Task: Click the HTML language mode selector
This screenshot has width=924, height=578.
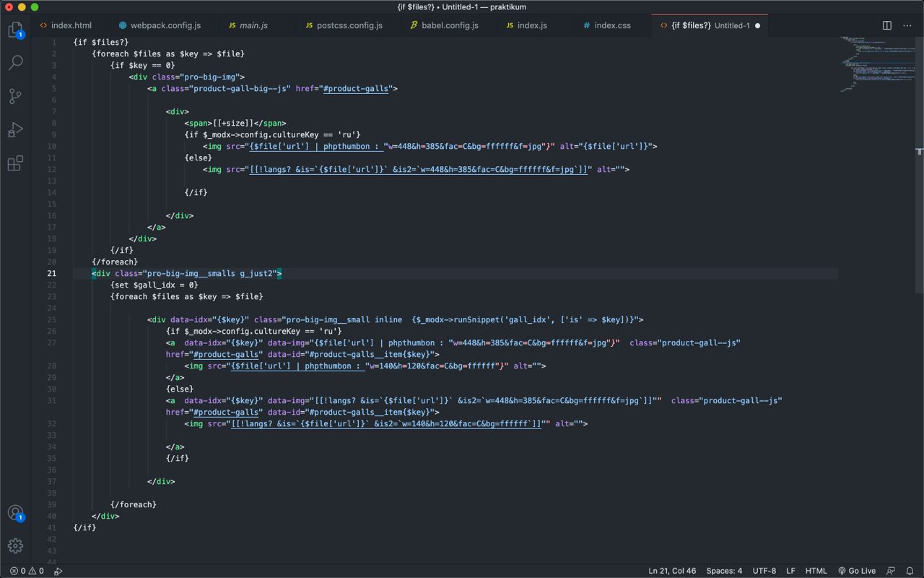Action: pyautogui.click(x=816, y=571)
